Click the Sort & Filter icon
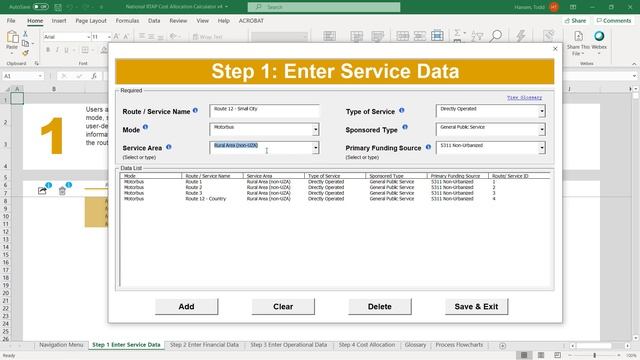Image resolution: width=640 pixels, height=360 pixels. click(477, 37)
